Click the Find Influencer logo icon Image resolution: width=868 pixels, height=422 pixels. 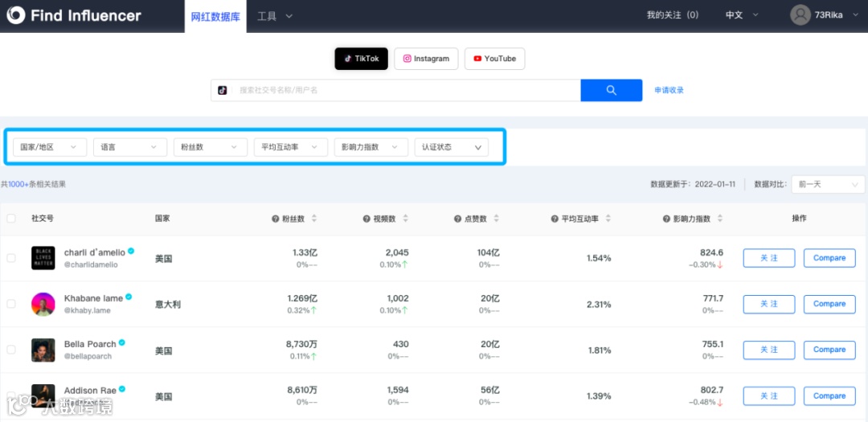[x=16, y=15]
